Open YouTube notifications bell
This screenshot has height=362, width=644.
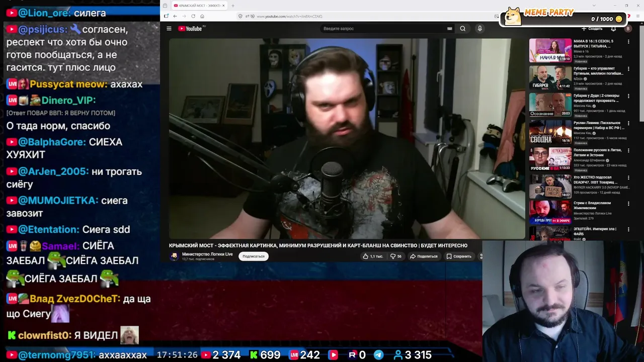click(613, 29)
